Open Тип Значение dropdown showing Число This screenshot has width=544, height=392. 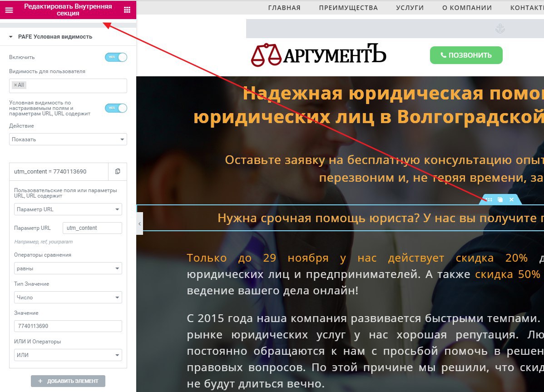(68, 298)
